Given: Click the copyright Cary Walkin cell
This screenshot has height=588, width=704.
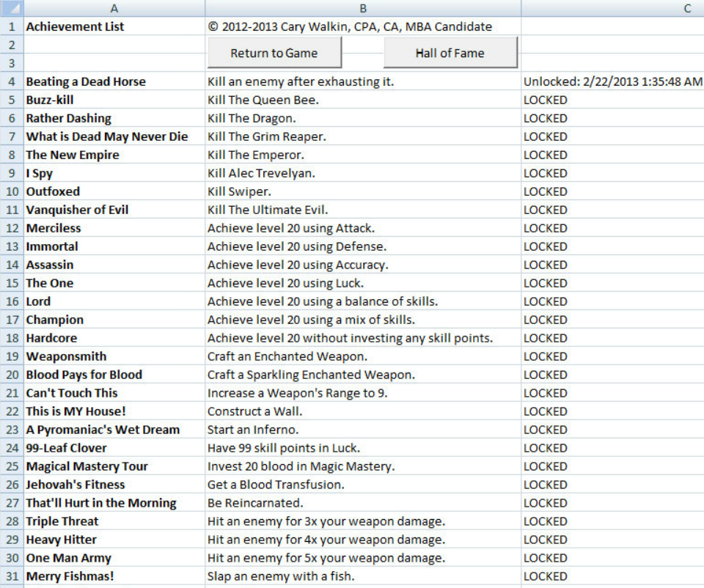Looking at the screenshot, I should pyautogui.click(x=363, y=26).
